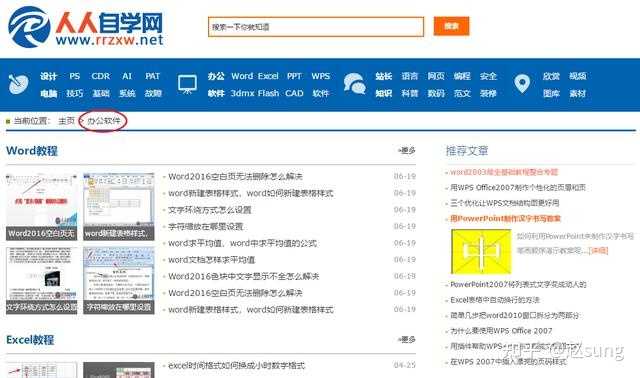This screenshot has height=378, width=640.
Task: Open the 图库 category in navigation
Action: click(x=551, y=93)
